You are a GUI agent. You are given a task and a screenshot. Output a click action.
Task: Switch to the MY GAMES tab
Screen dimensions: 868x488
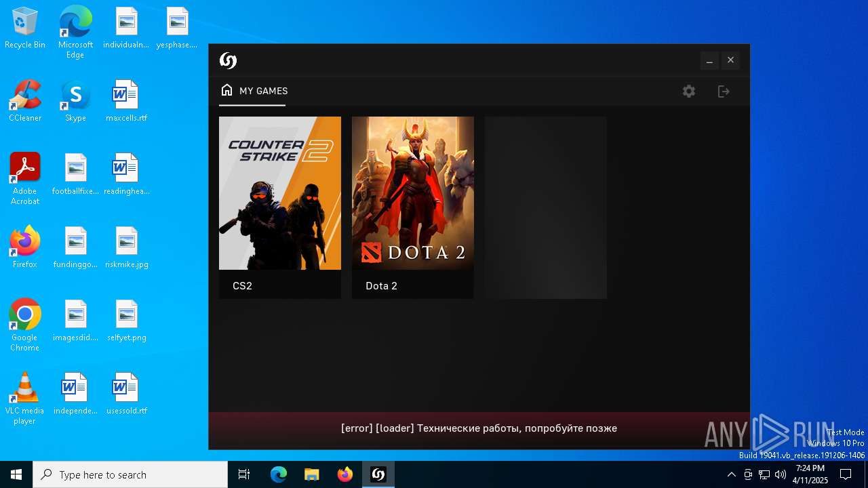click(x=254, y=91)
